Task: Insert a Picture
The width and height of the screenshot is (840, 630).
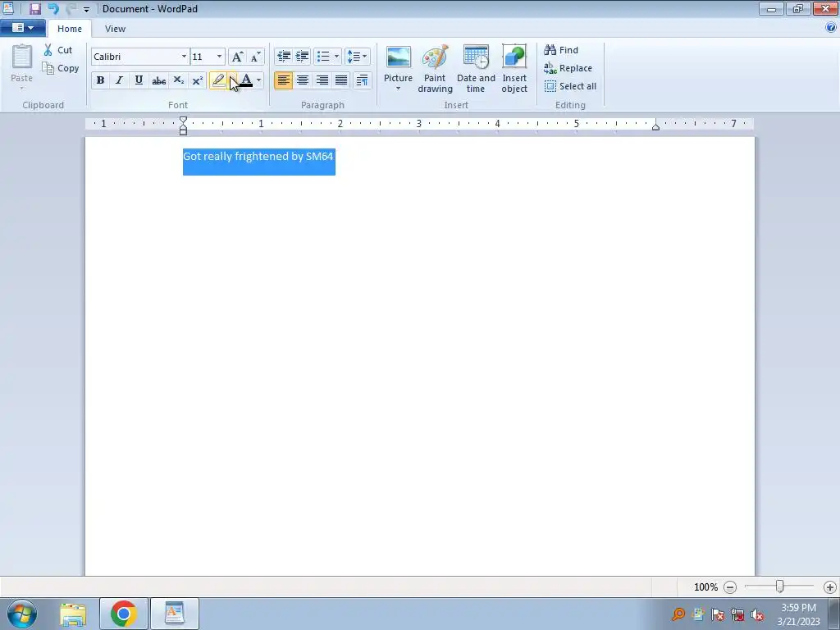Action: pyautogui.click(x=398, y=63)
